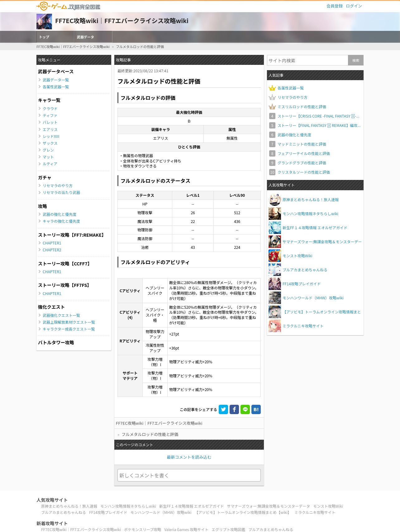Click gold crown rank 1 icon

(x=272, y=88)
